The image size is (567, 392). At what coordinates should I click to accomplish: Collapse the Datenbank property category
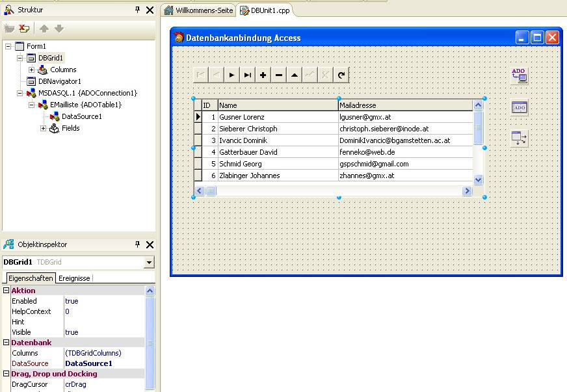(x=7, y=343)
